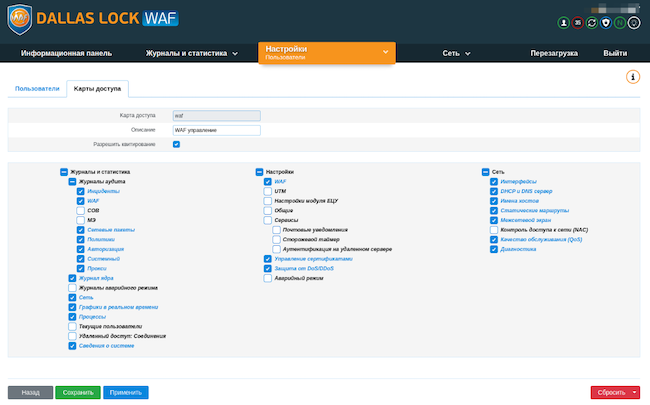650x405 pixels.
Task: Enable Удаленный доступ: Соединения checkbox
Action: tap(72, 336)
